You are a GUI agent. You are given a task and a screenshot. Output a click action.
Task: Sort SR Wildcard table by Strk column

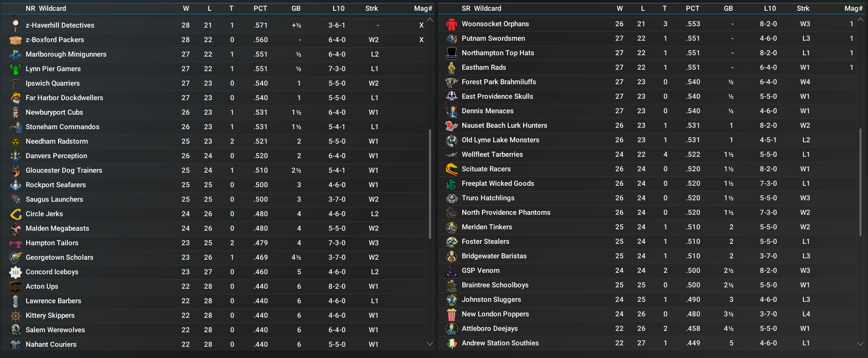[x=803, y=8]
